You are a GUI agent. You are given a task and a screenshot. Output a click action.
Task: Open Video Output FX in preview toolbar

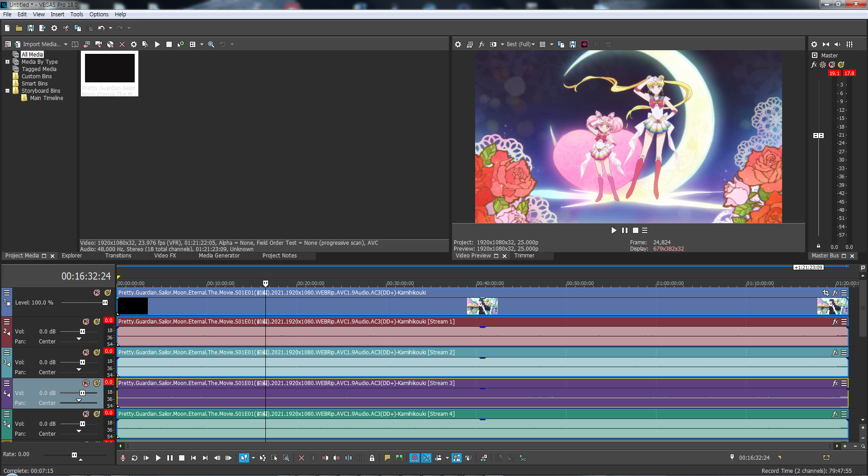[x=481, y=44]
